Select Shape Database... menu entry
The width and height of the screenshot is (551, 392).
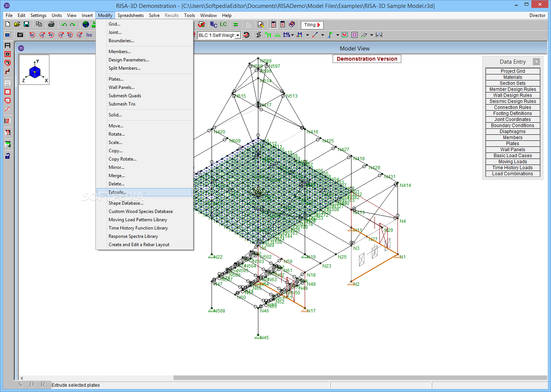pyautogui.click(x=144, y=203)
